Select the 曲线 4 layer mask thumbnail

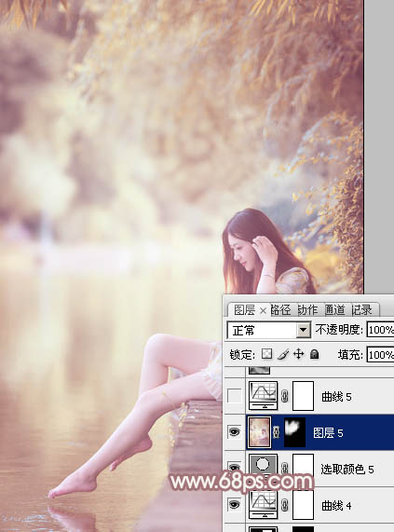tap(303, 505)
